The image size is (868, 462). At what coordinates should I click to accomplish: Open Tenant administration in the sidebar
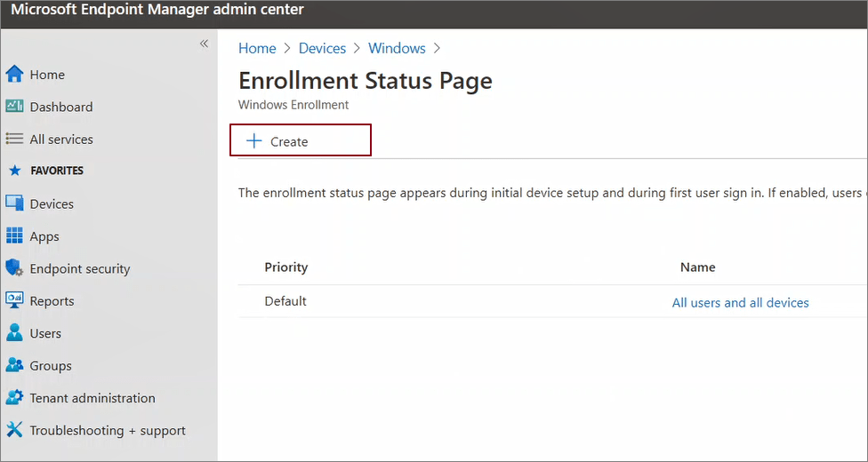click(92, 398)
